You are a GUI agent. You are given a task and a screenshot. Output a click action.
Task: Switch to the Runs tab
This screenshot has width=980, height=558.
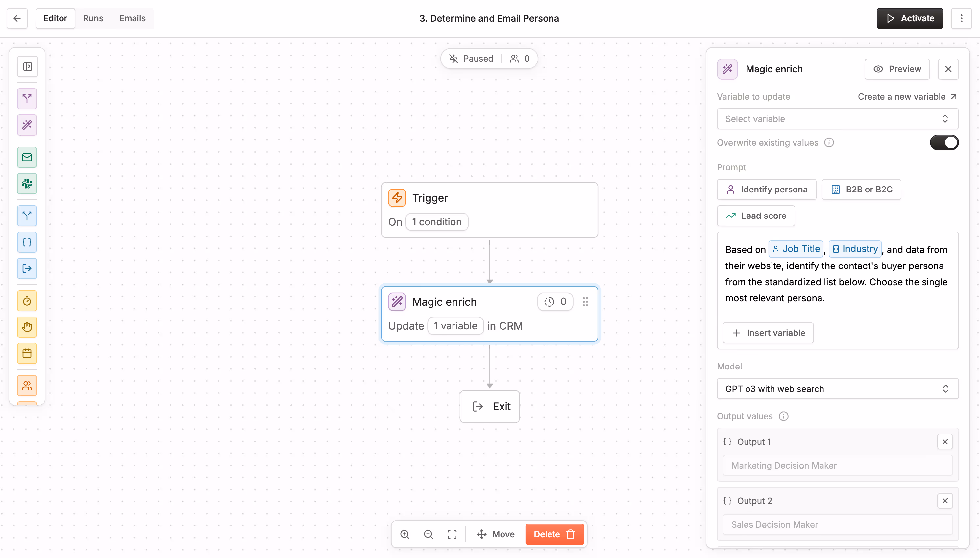pyautogui.click(x=93, y=18)
